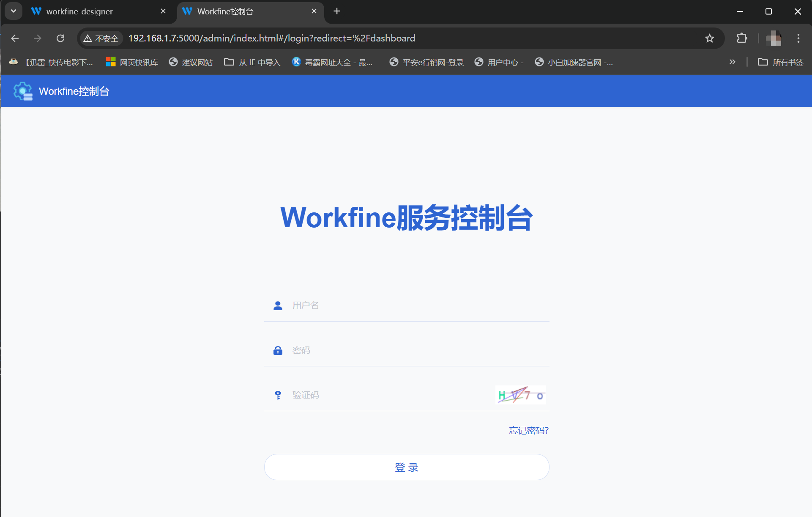Open the 忘记密码? forgot password link
This screenshot has width=812, height=517.
(528, 431)
